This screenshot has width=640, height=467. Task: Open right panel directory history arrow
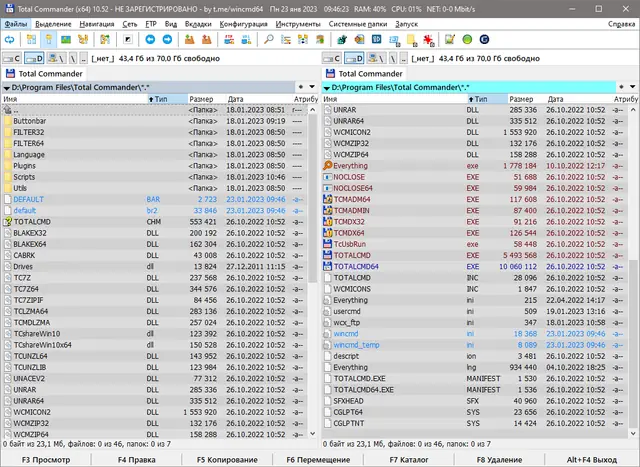click(x=632, y=87)
